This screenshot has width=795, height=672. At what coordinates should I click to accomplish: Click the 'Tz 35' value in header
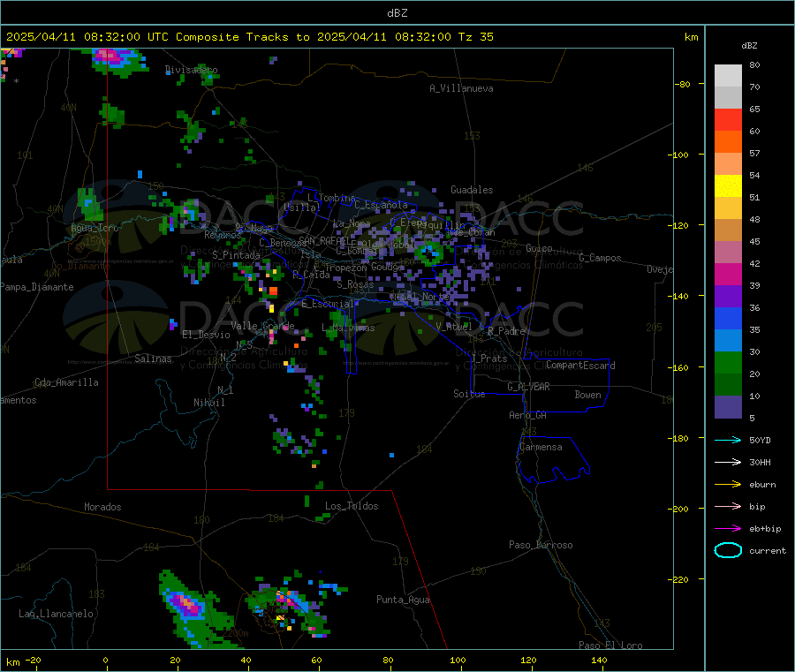(x=475, y=37)
